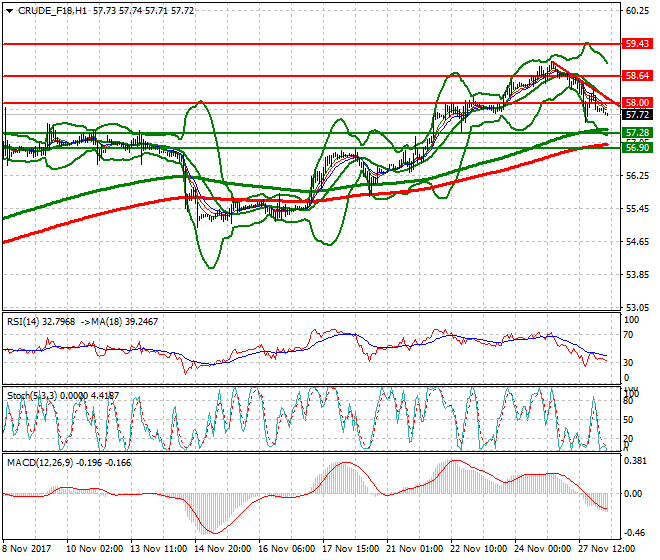Image resolution: width=660 pixels, height=560 pixels.
Task: Click the MACD scale value 0.381
Action: coord(635,461)
